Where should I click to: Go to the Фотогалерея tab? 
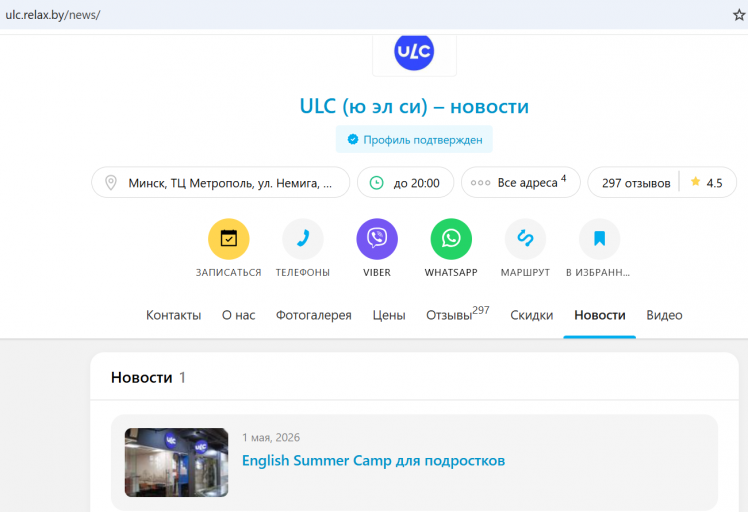313,315
